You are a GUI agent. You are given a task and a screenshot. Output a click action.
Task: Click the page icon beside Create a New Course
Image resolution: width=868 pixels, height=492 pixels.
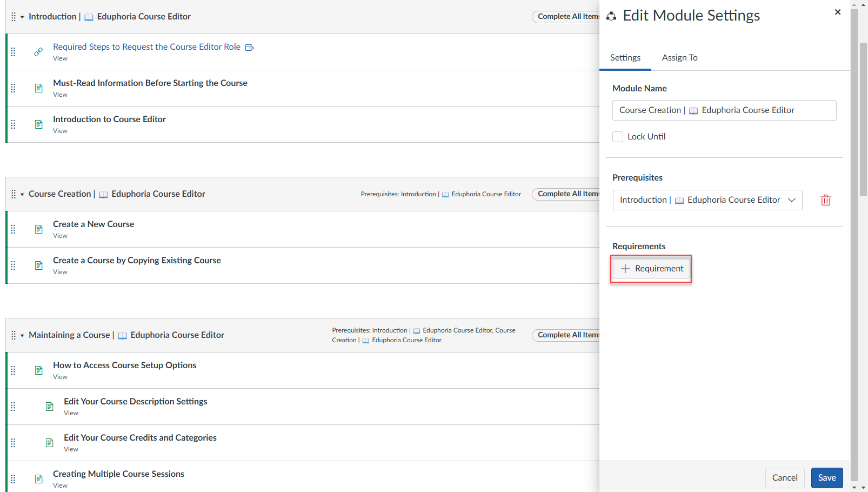(38, 229)
